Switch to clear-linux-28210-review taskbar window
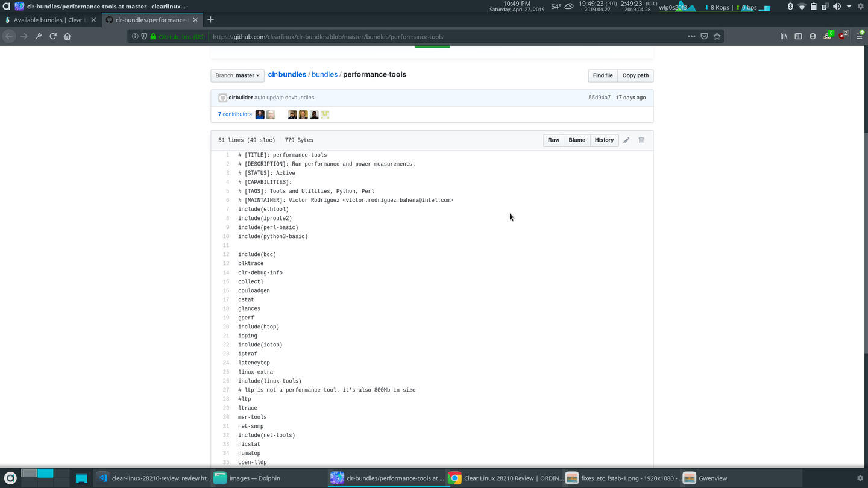This screenshot has height=488, width=868. 153,478
